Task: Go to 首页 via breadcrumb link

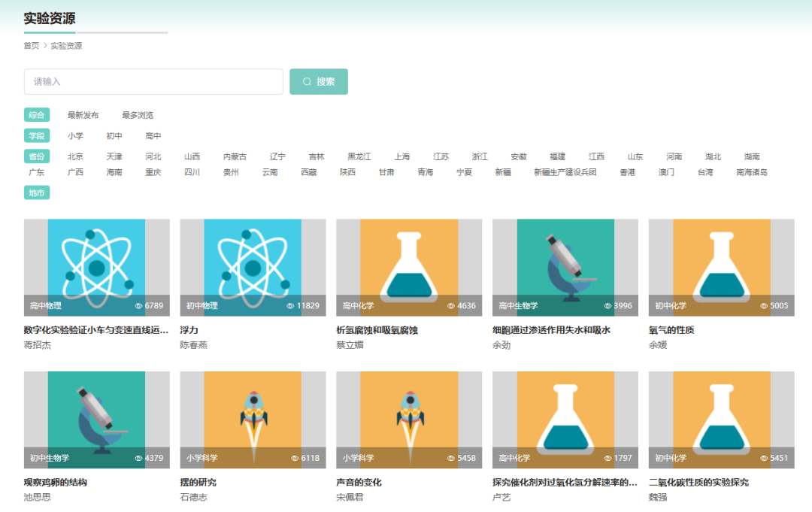Action: coord(31,46)
